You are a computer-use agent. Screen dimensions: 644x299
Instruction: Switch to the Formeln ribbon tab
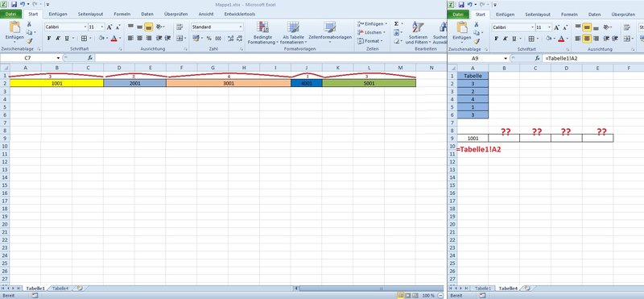(x=122, y=14)
